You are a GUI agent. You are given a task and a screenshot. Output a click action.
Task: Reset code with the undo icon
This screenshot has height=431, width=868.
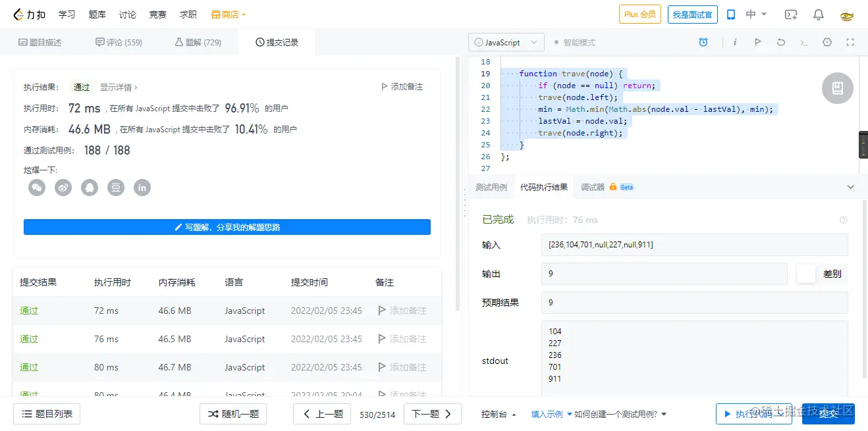click(781, 42)
